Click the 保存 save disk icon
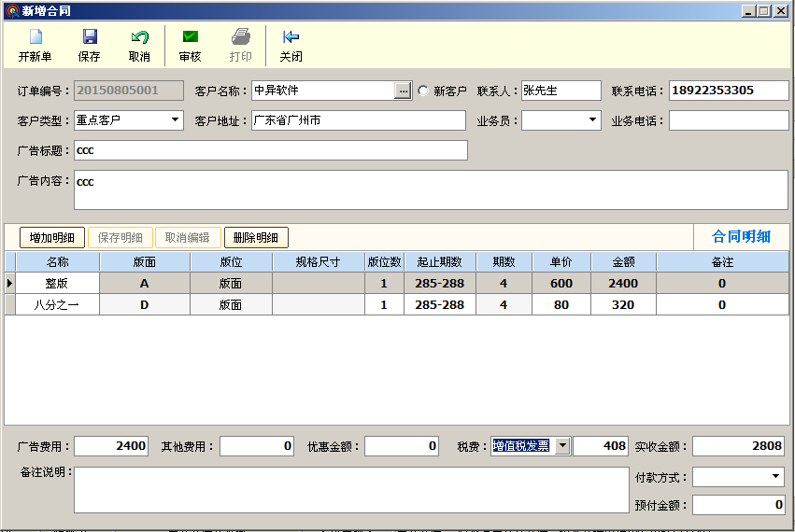The height and width of the screenshot is (532, 795). [x=90, y=37]
